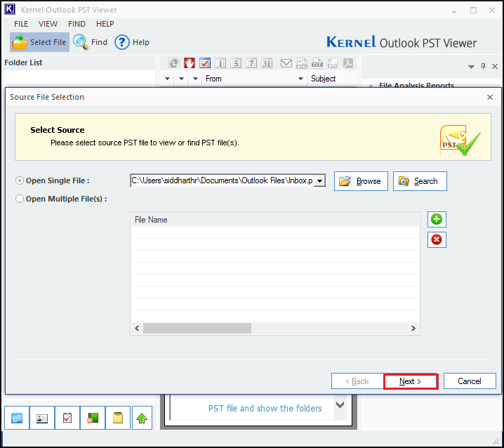Click the Cancel button
Viewport: 504px width, 448px height.
[470, 381]
